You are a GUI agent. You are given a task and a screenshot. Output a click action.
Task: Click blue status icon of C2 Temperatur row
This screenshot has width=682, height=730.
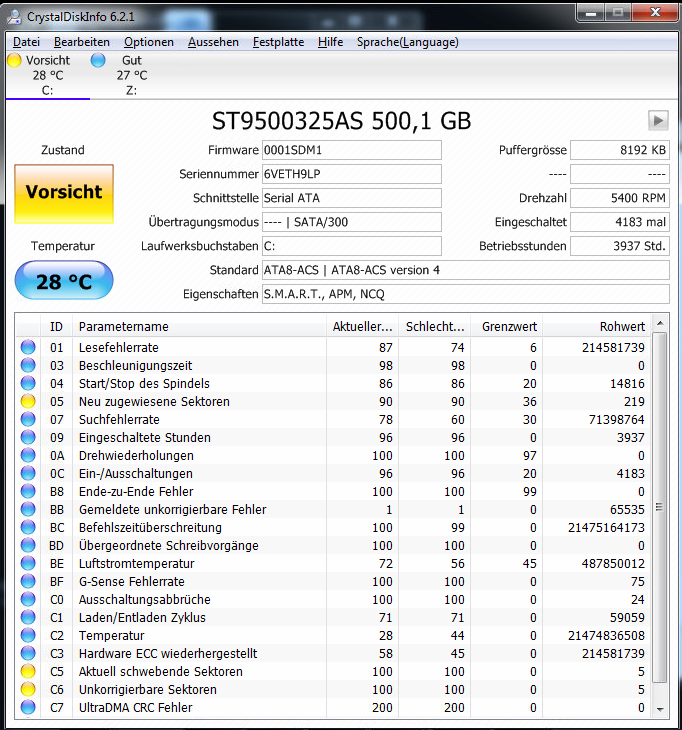(x=28, y=635)
